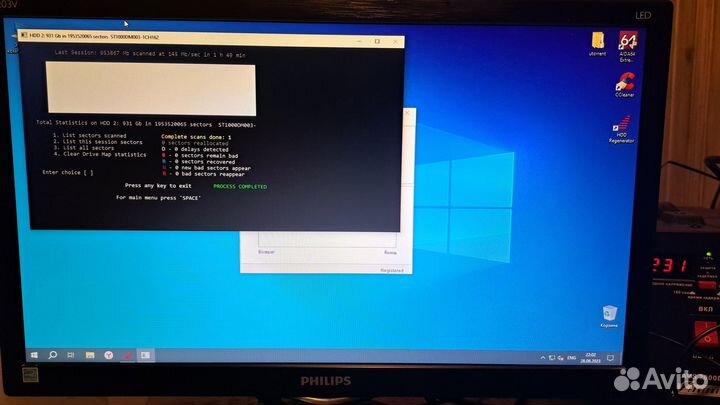
Task: Maximize the HDD 2 console window
Action: [377, 41]
